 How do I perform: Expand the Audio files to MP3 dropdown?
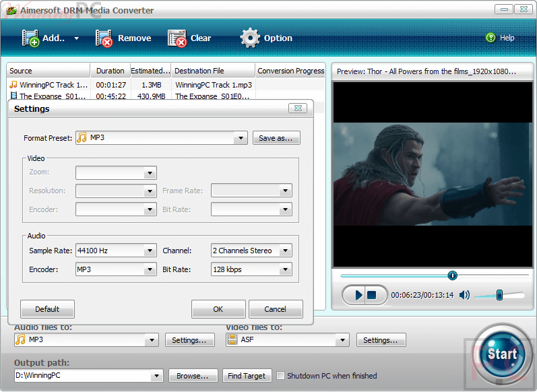tap(152, 340)
